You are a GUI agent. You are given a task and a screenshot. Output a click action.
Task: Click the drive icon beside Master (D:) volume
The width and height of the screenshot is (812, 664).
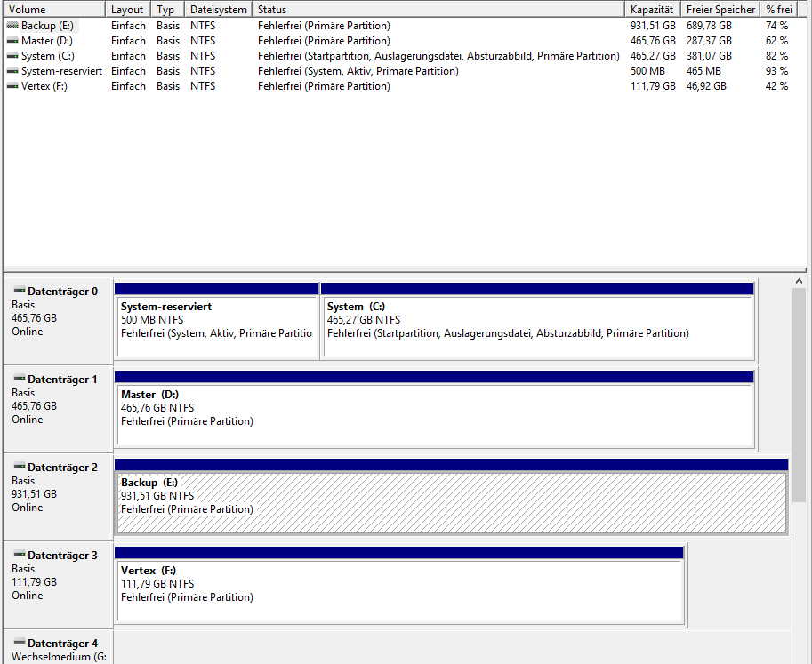pyautogui.click(x=12, y=40)
